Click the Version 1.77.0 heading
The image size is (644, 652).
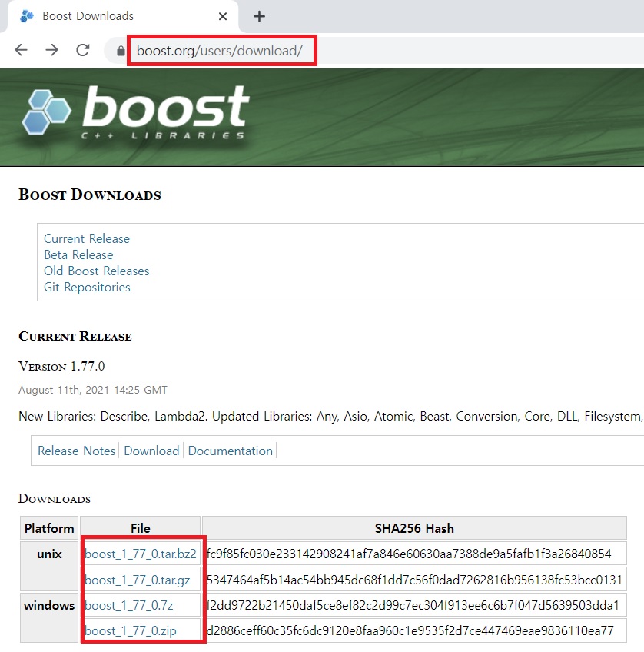pyautogui.click(x=61, y=366)
